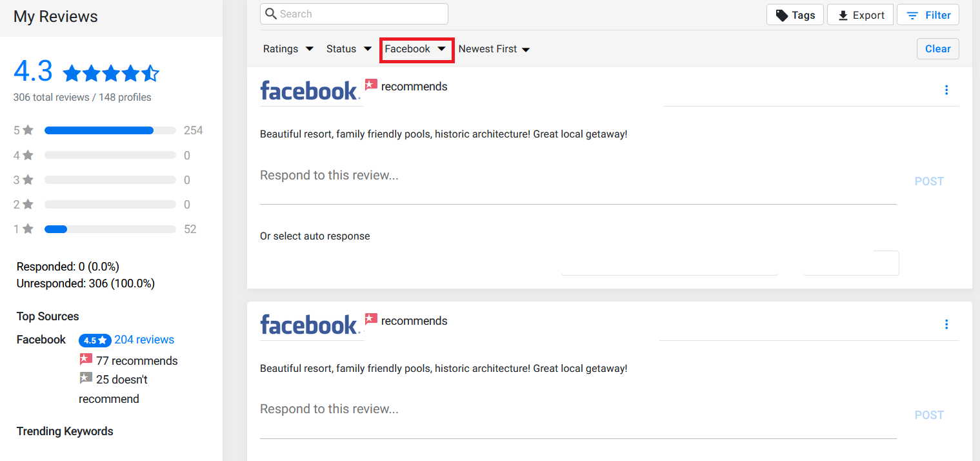This screenshot has height=461, width=980.
Task: Click the 5 star row star icon
Action: 28,130
